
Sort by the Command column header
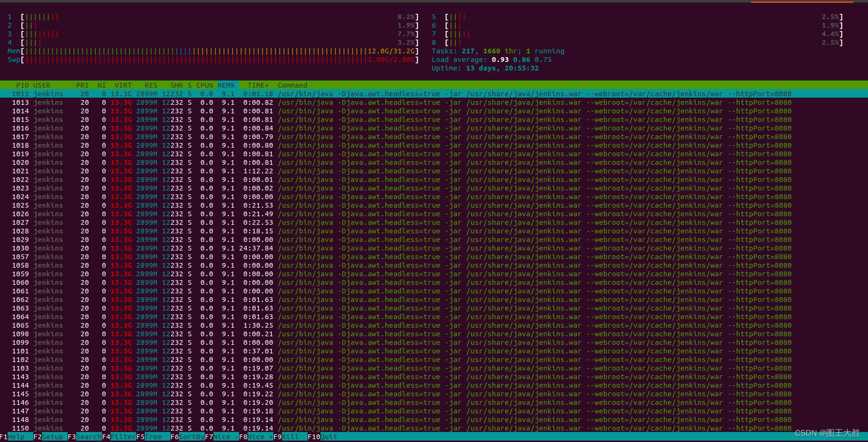(292, 85)
